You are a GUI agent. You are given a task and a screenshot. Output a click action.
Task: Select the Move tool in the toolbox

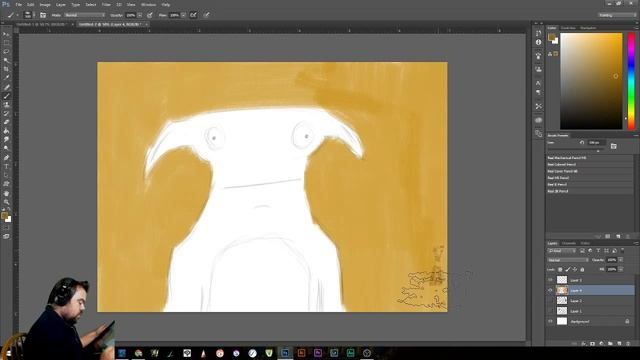6,34
